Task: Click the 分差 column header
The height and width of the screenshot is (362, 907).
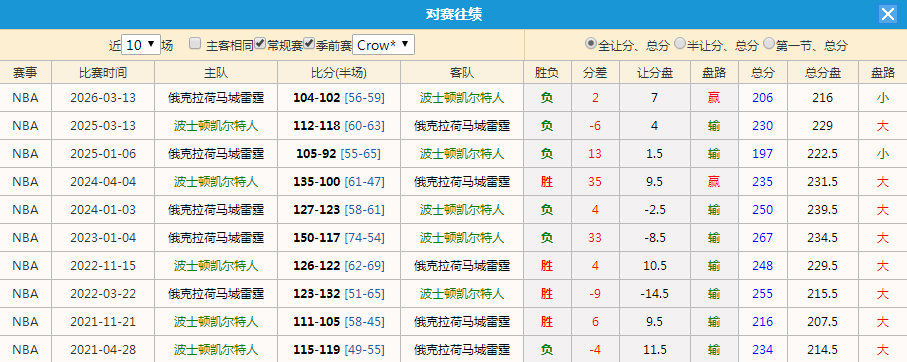Action: 595,72
